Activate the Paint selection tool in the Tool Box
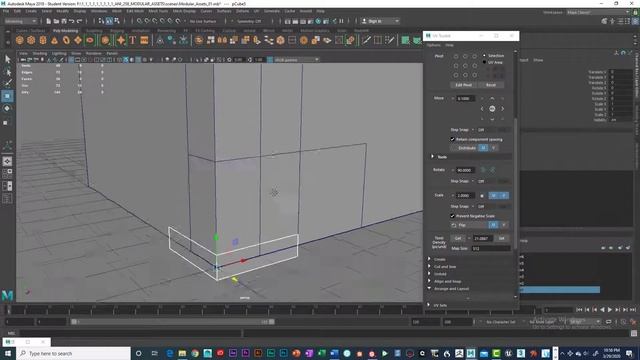 7,83
